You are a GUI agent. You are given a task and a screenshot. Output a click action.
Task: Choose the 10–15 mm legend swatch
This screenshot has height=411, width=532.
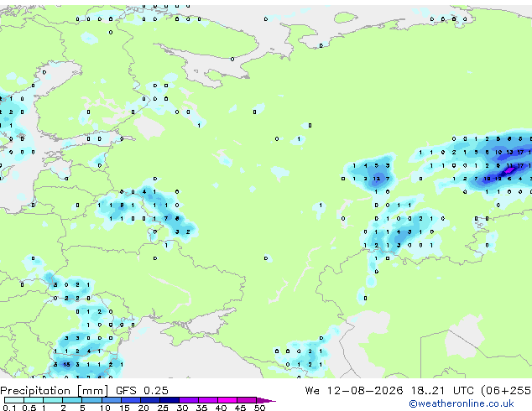[x=112, y=400]
